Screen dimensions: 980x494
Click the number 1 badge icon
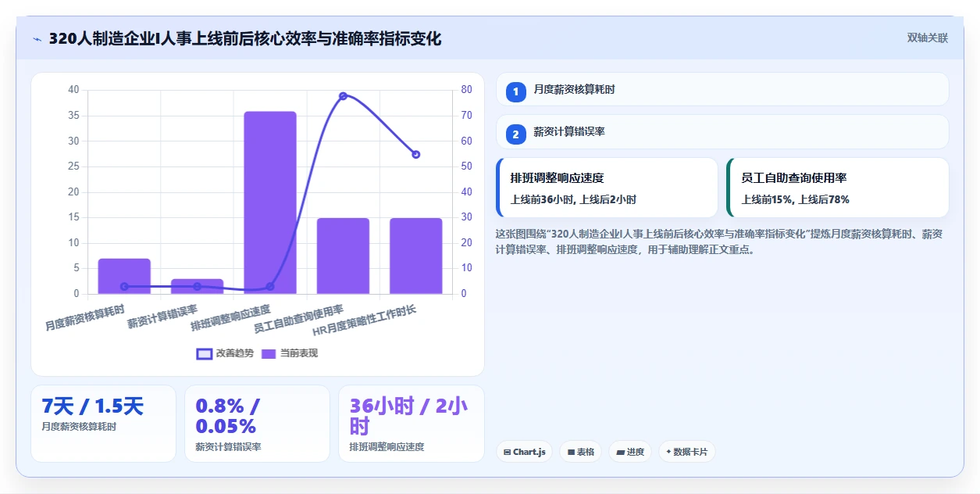pos(515,92)
